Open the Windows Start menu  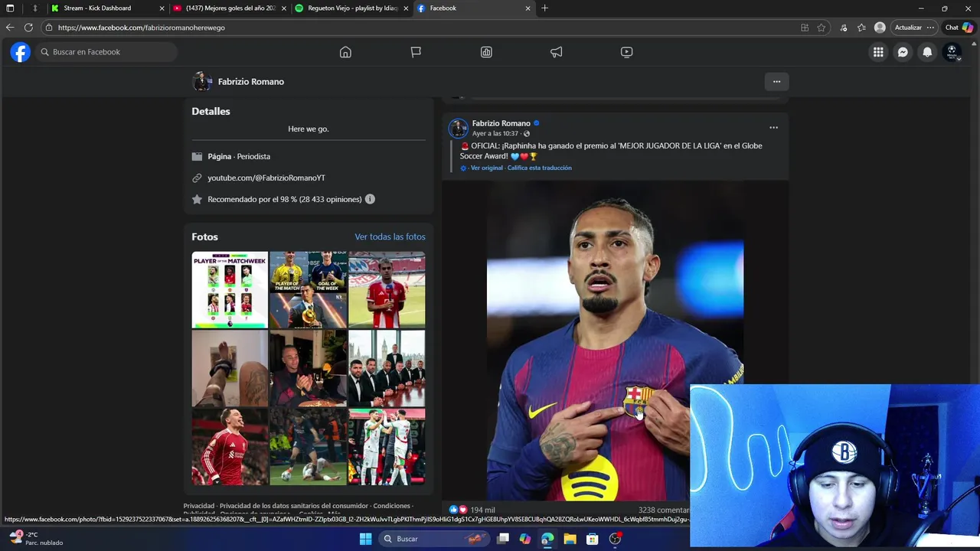tap(365, 539)
